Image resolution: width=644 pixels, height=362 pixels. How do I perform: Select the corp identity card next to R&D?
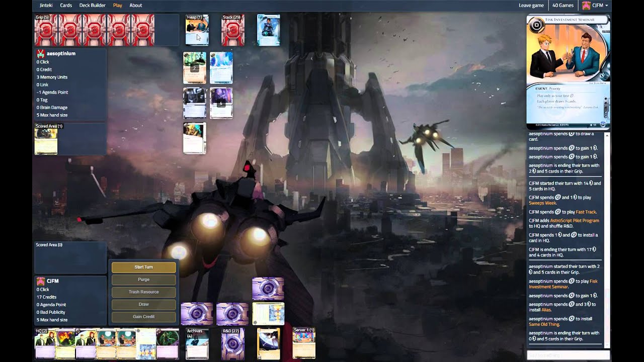(x=269, y=344)
